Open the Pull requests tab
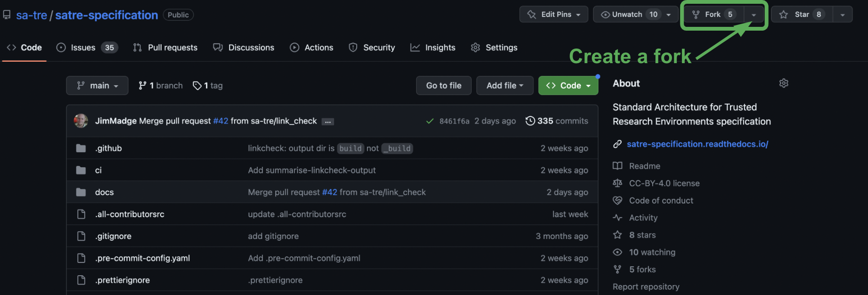868x295 pixels. pyautogui.click(x=165, y=48)
